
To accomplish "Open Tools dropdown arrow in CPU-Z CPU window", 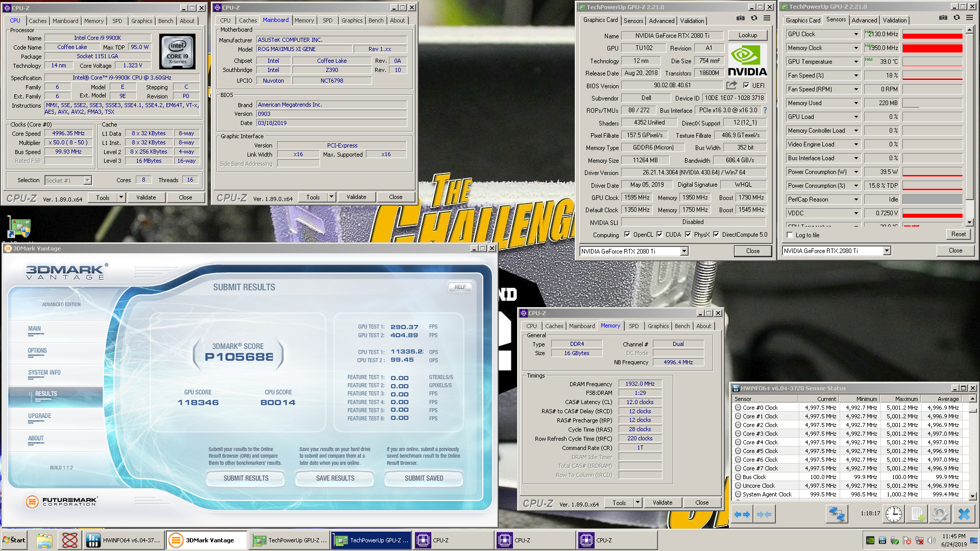I will click(x=121, y=197).
